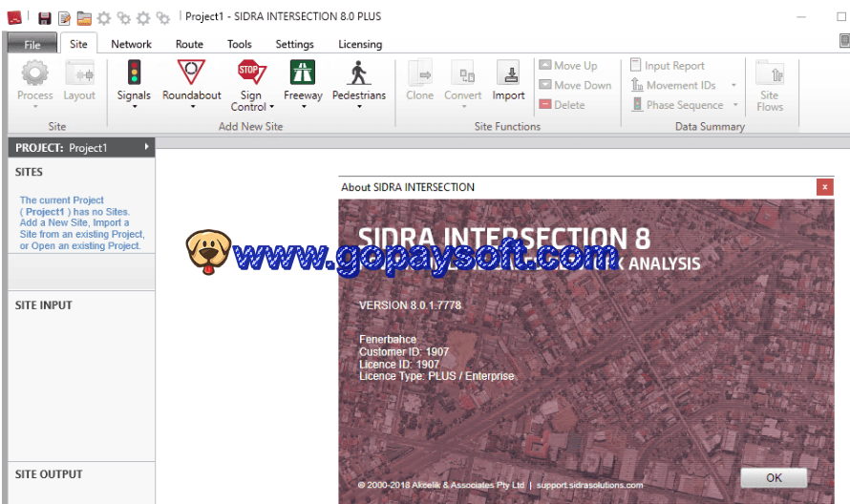Switch to the Network tab
This screenshot has width=850, height=504.
(131, 44)
